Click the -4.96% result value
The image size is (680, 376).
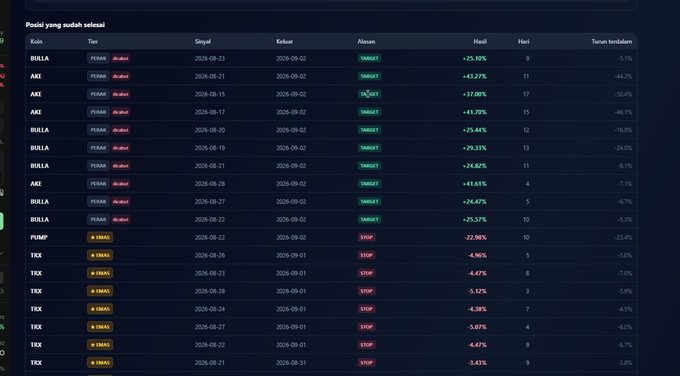(477, 255)
